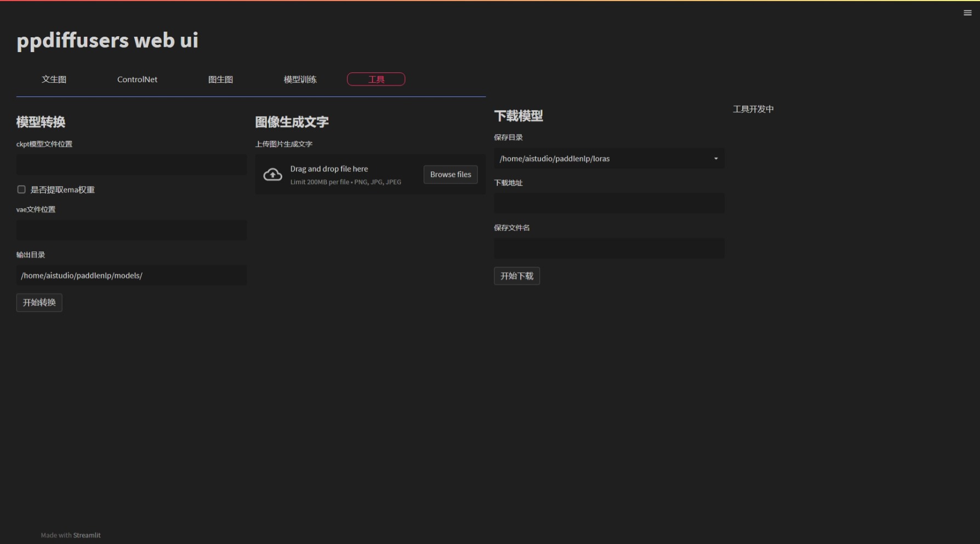Click the dropdown arrow on the loras path selector
This screenshot has height=544, width=980.
pos(715,158)
